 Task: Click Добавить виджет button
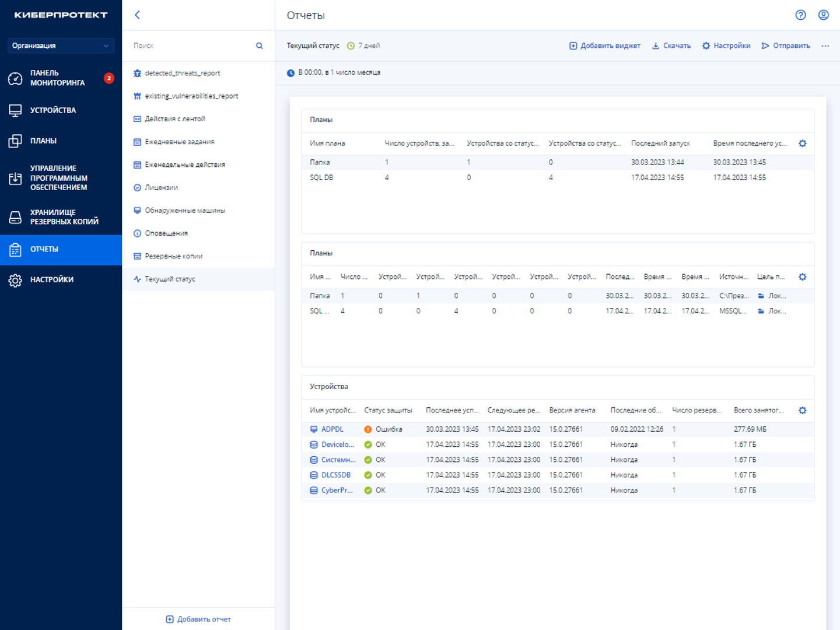tap(604, 45)
